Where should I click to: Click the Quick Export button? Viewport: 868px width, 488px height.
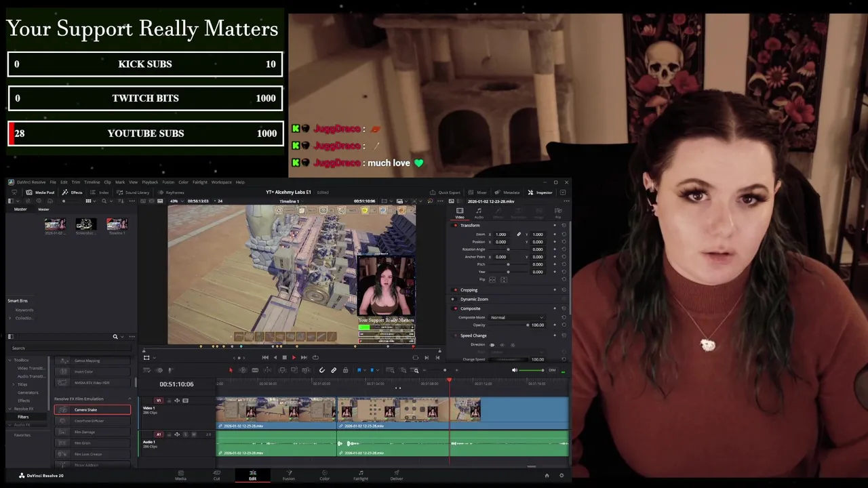445,192
